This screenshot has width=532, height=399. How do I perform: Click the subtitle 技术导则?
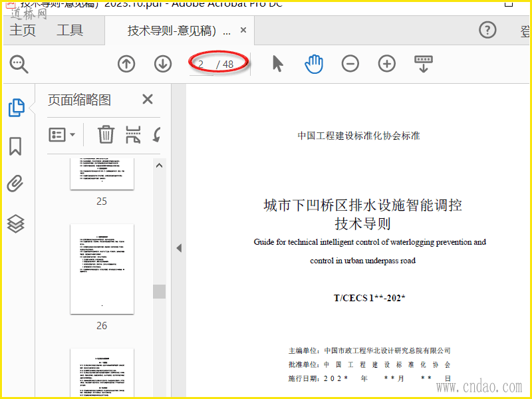click(362, 223)
